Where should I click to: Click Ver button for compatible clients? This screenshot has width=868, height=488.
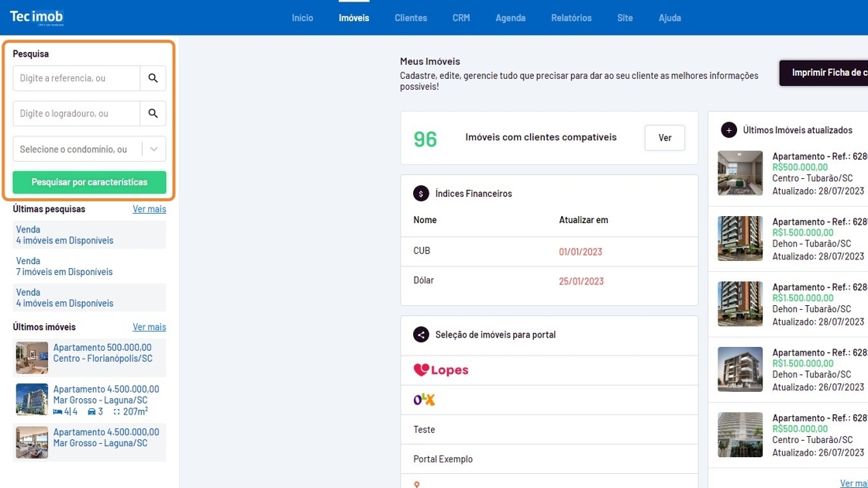664,138
